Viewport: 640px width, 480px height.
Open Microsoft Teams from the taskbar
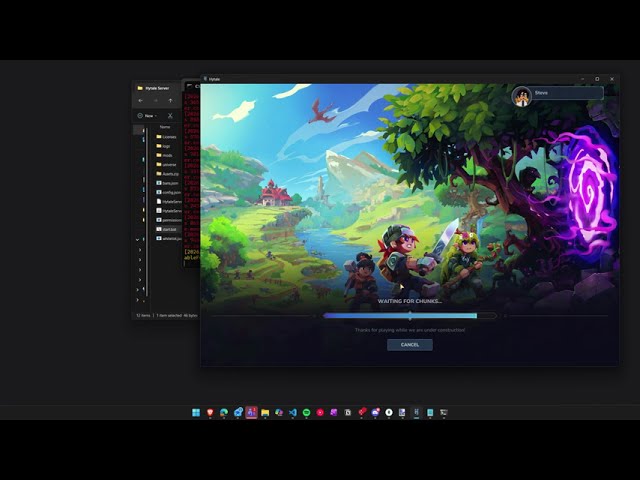(x=251, y=413)
